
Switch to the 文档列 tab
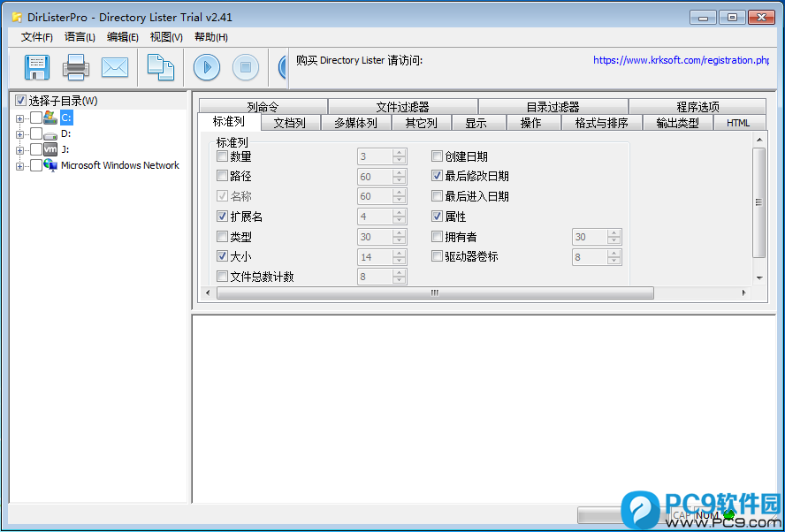click(x=290, y=123)
